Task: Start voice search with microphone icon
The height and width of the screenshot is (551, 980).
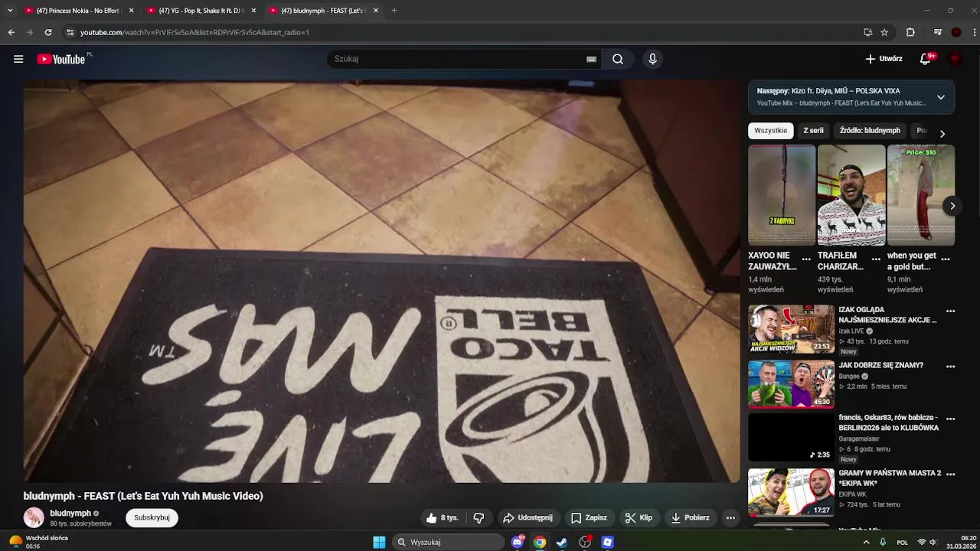Action: 652,59
